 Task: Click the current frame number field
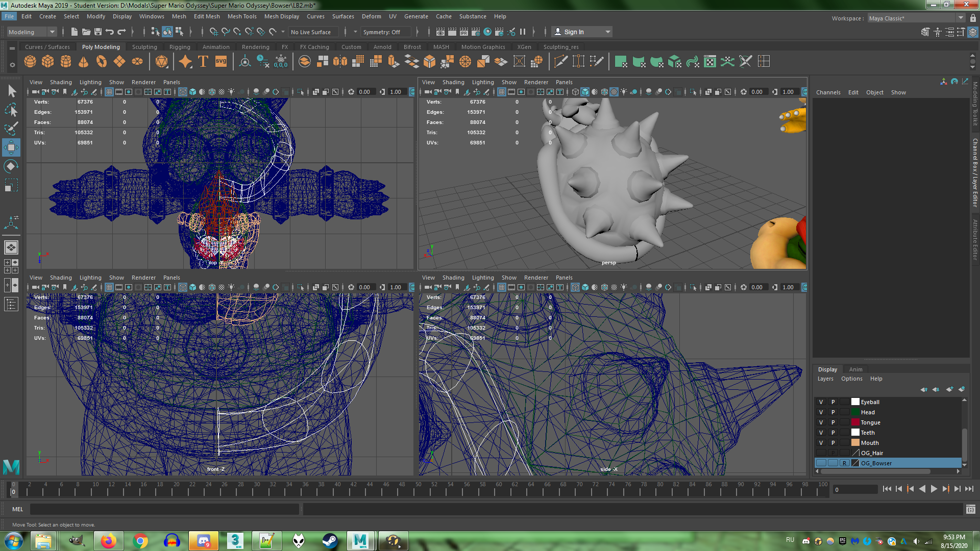[855, 489]
